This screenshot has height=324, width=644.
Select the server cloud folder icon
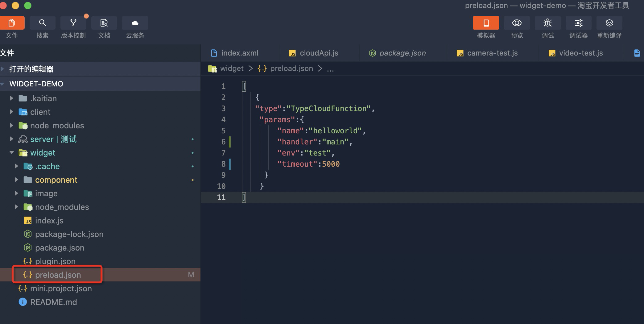click(x=23, y=139)
